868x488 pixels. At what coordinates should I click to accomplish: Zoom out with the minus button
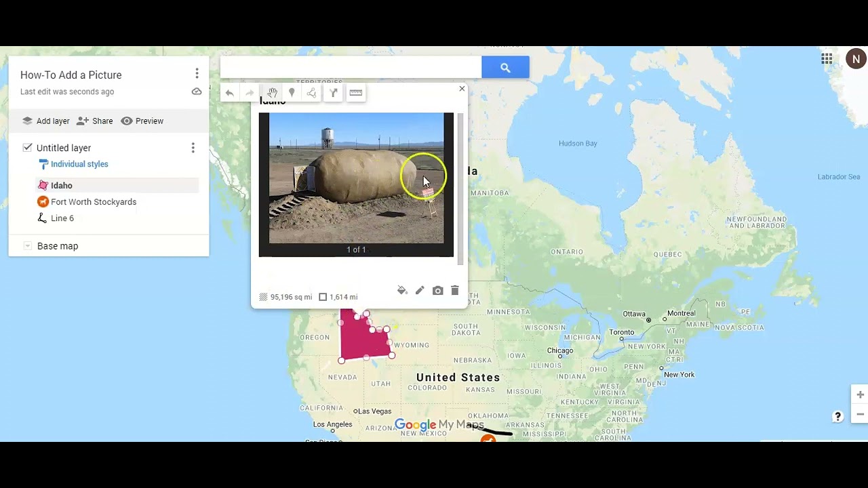[860, 414]
